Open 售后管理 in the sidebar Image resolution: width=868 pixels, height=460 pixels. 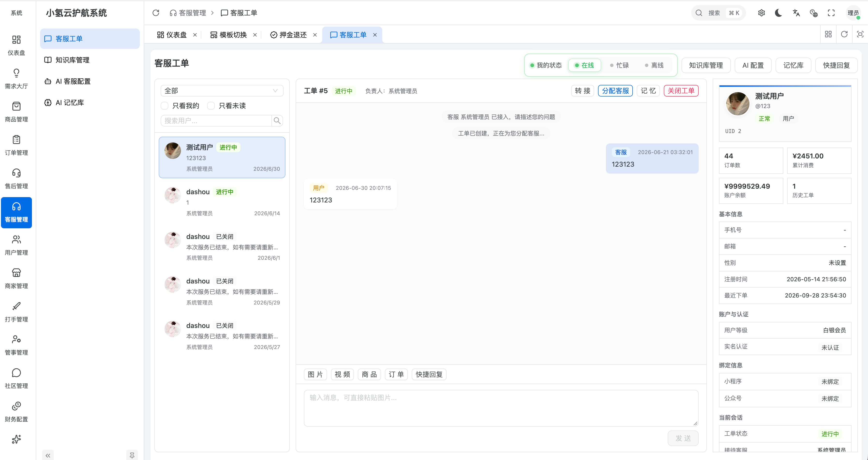tap(16, 178)
